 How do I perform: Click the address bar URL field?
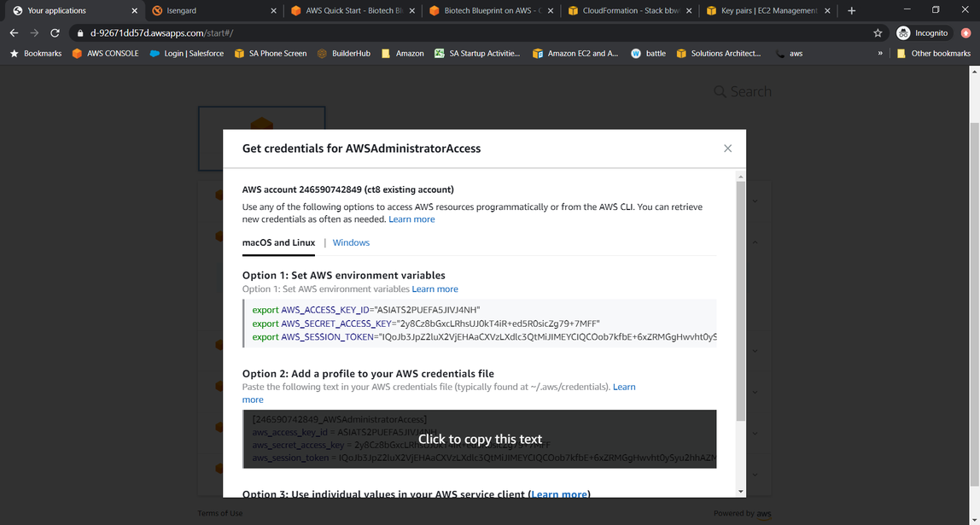pos(475,32)
